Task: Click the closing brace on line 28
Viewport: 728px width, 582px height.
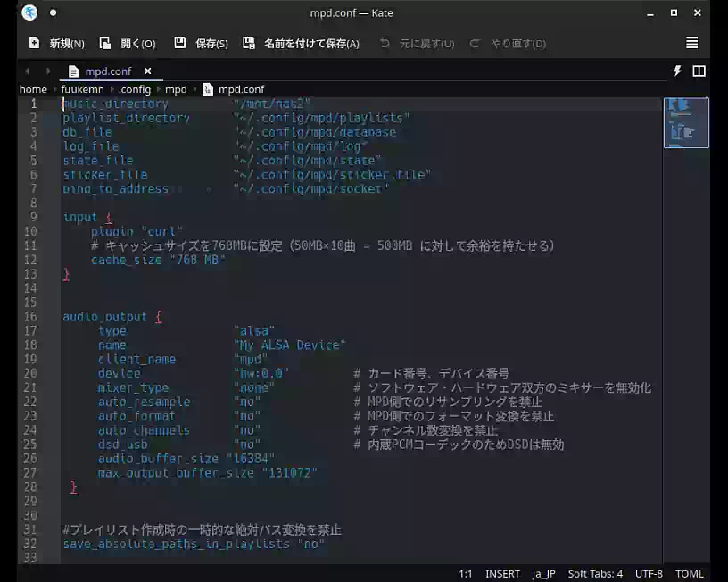Action: tap(73, 487)
